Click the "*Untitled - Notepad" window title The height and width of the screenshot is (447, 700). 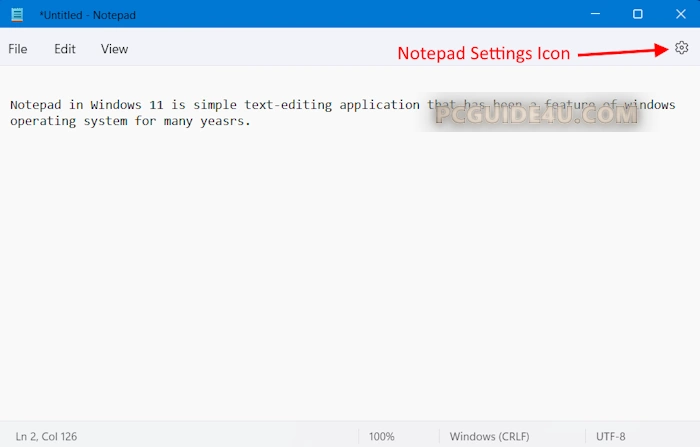(87, 15)
